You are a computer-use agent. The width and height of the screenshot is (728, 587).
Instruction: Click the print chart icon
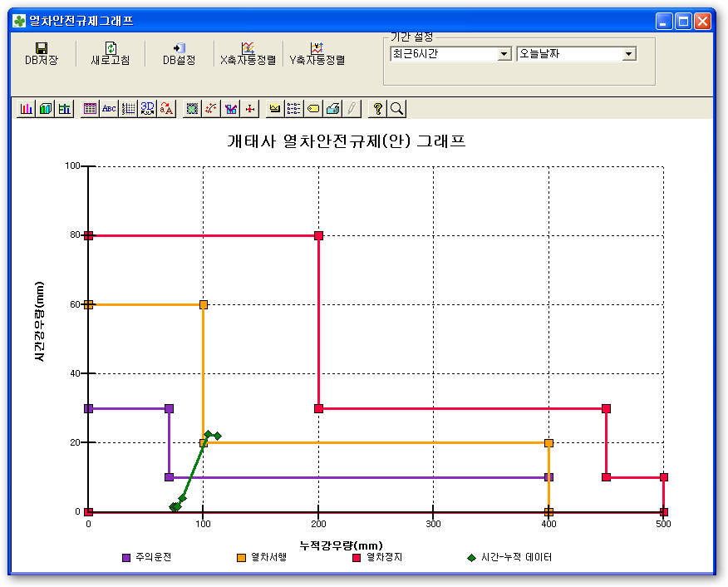tap(332, 108)
